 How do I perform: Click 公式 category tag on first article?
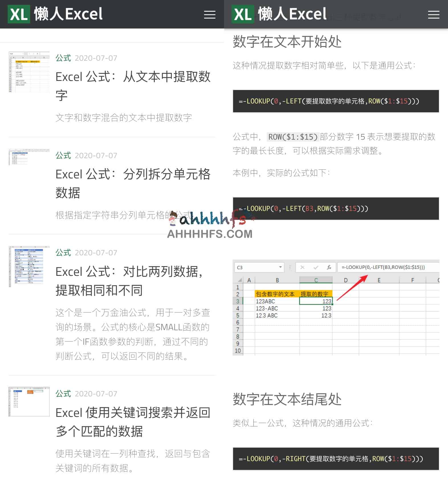click(x=63, y=58)
